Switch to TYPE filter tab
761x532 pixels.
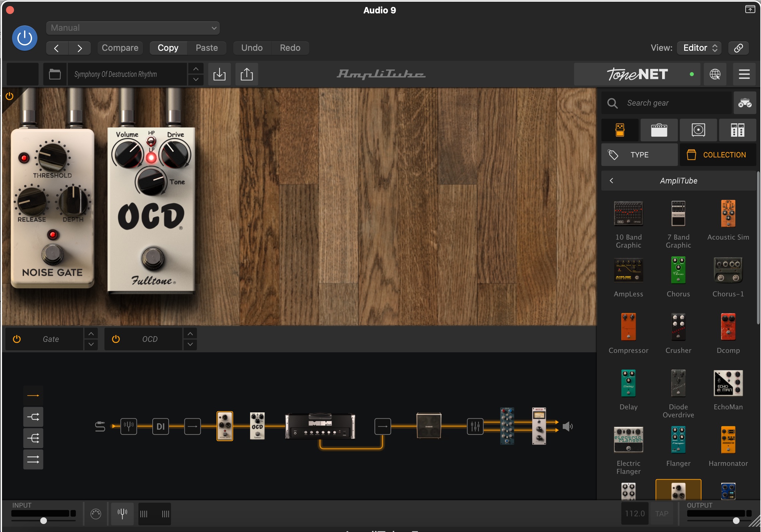click(x=639, y=155)
